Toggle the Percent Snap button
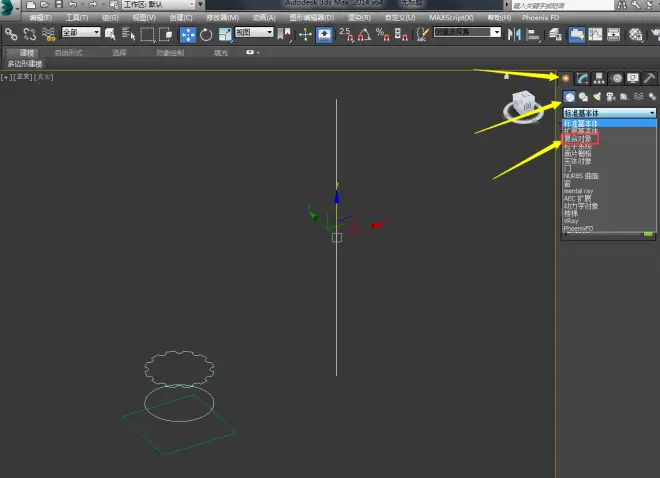660x478 pixels. coord(383,34)
